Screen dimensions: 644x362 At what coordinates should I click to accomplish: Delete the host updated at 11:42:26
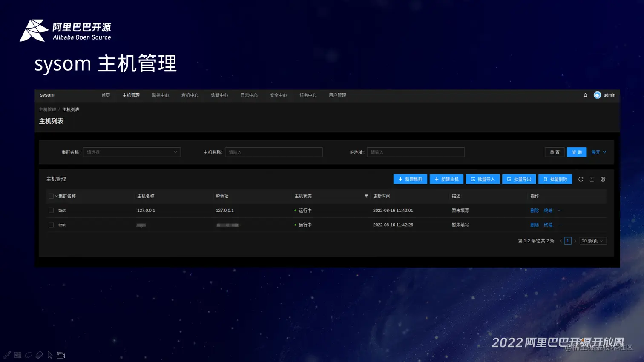pyautogui.click(x=535, y=225)
